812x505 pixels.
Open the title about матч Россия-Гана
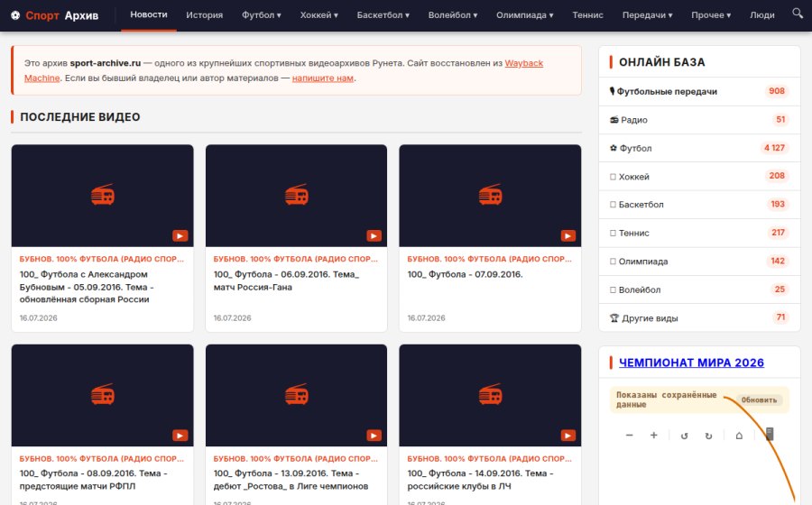click(286, 280)
